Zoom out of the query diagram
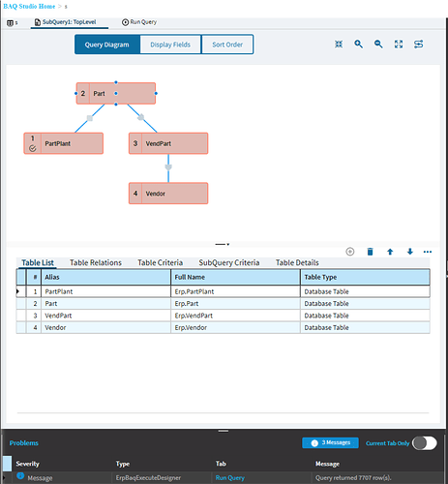Screen dimensions: 448x484 [378, 45]
